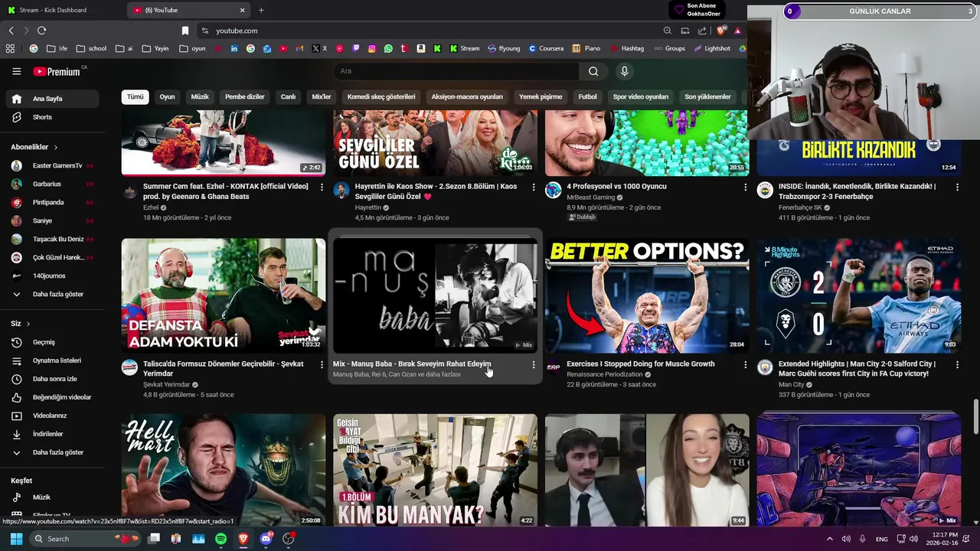Open Taşacak Bu Deniz subscription
This screenshot has width=980, height=551.
pyautogui.click(x=51, y=239)
